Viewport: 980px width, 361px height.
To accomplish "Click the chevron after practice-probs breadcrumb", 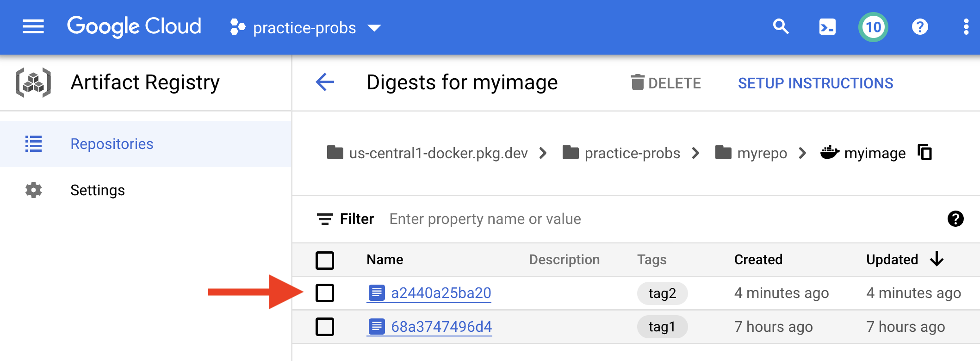I will coord(695,153).
